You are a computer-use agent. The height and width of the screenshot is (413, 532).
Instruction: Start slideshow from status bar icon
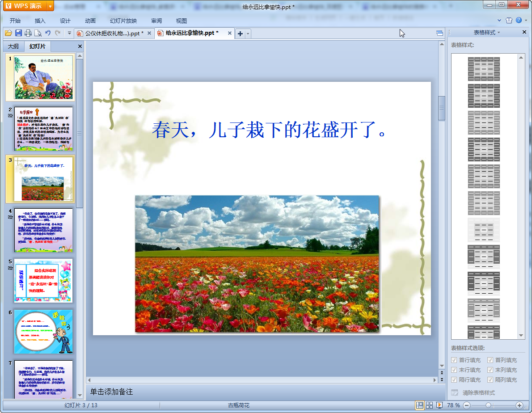439,405
